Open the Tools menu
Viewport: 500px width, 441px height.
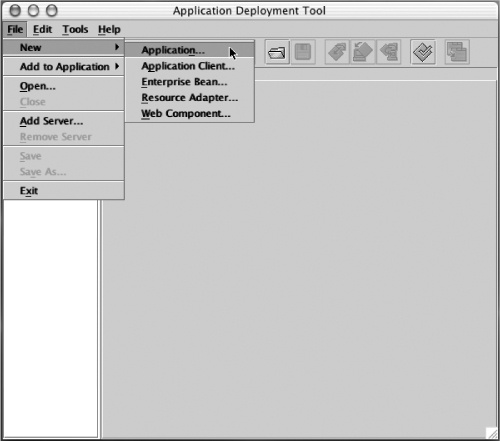point(75,29)
